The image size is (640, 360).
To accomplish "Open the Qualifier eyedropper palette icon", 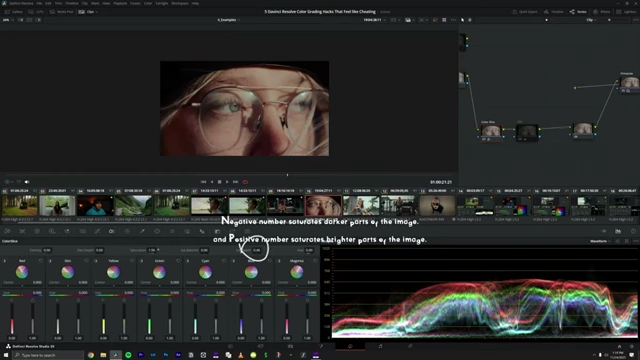I will click(x=142, y=231).
